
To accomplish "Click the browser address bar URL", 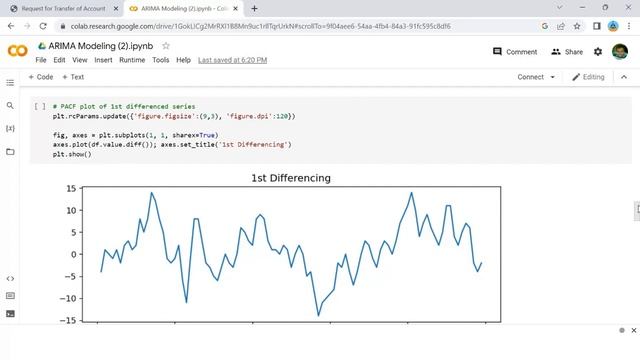I will [260, 26].
